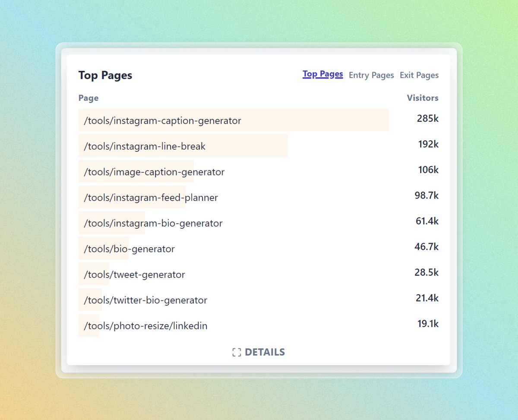Open /tools/instagram-line-break page link

coord(145,146)
